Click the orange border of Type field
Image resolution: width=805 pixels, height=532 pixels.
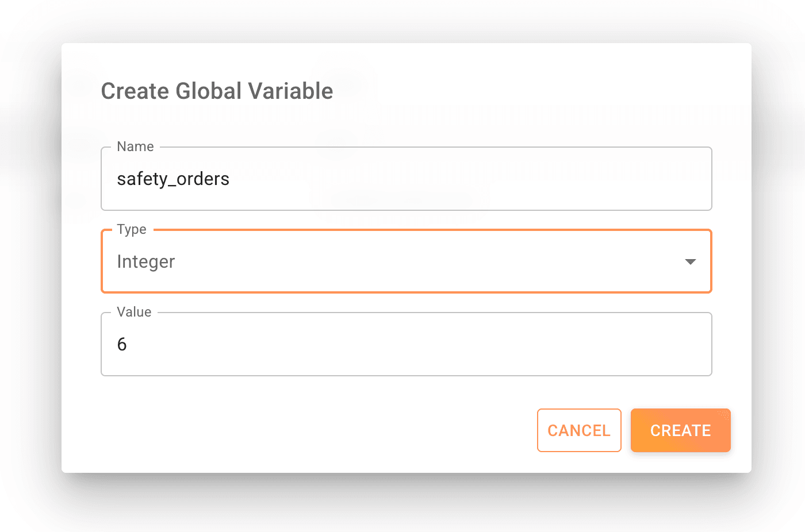(402, 292)
